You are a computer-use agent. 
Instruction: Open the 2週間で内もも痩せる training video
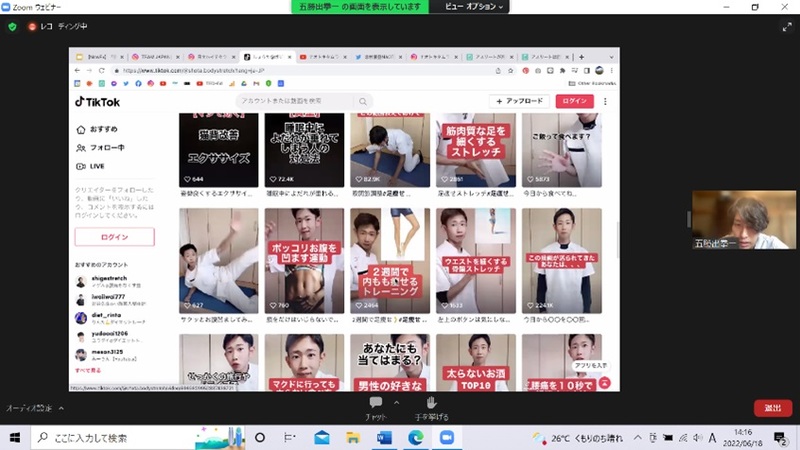point(390,261)
